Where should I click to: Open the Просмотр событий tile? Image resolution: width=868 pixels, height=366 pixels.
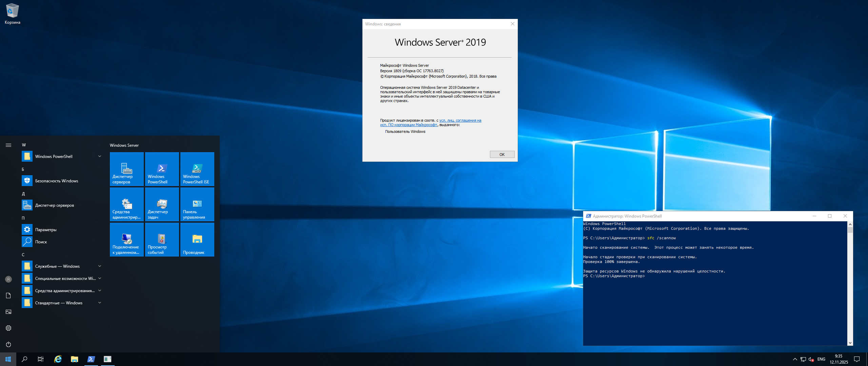tap(162, 240)
